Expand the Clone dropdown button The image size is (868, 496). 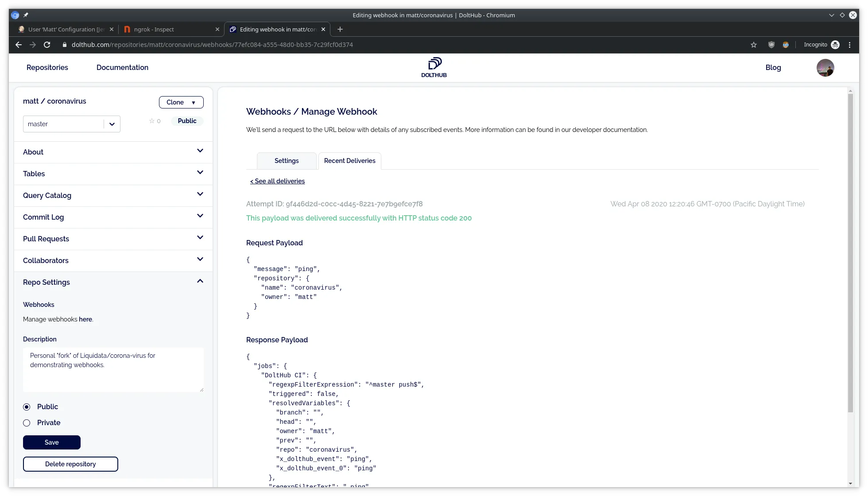tap(181, 102)
